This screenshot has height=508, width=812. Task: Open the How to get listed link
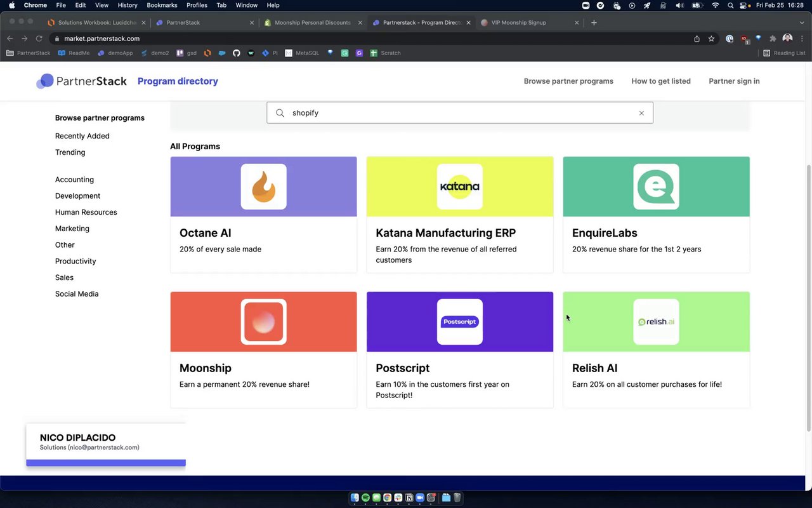pos(661,81)
